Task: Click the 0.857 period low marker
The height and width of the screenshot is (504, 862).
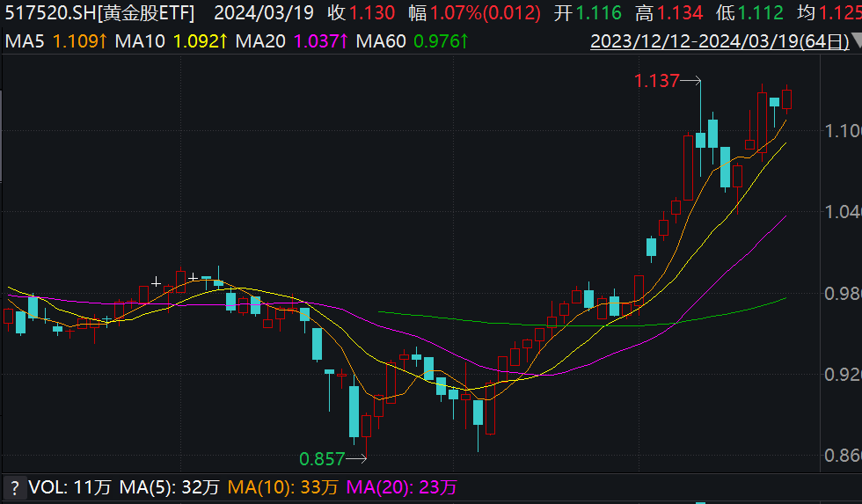Action: (322, 459)
